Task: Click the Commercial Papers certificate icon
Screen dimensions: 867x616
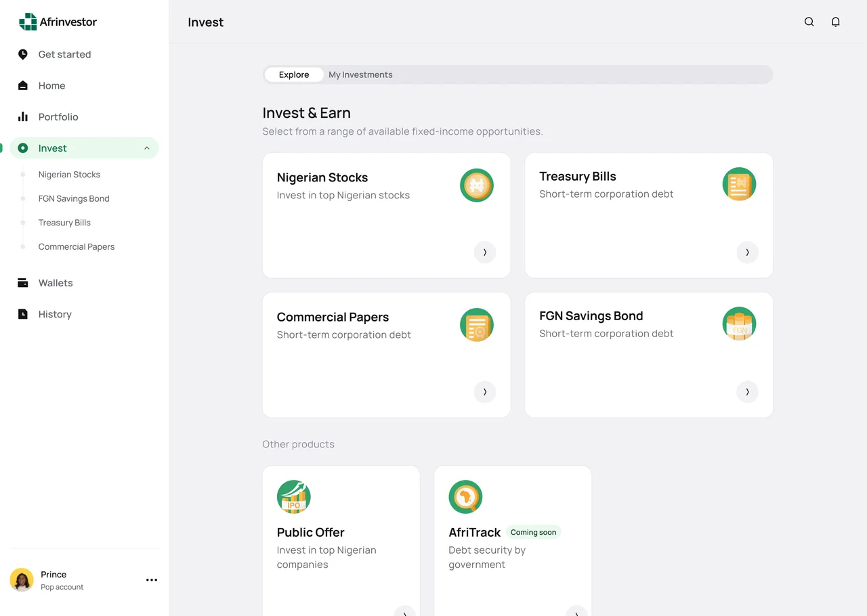Action: coord(477,325)
